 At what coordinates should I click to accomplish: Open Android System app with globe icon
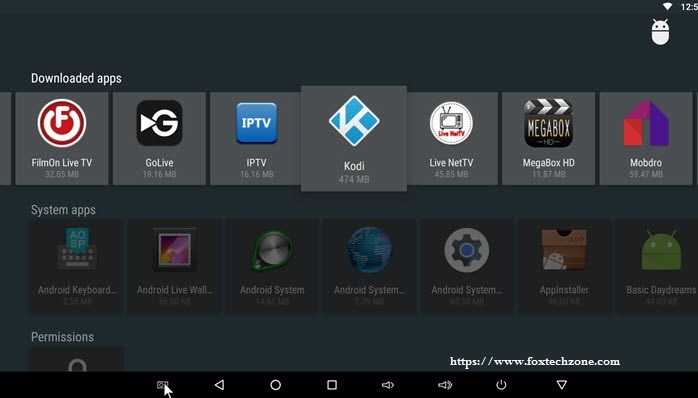[369, 266]
